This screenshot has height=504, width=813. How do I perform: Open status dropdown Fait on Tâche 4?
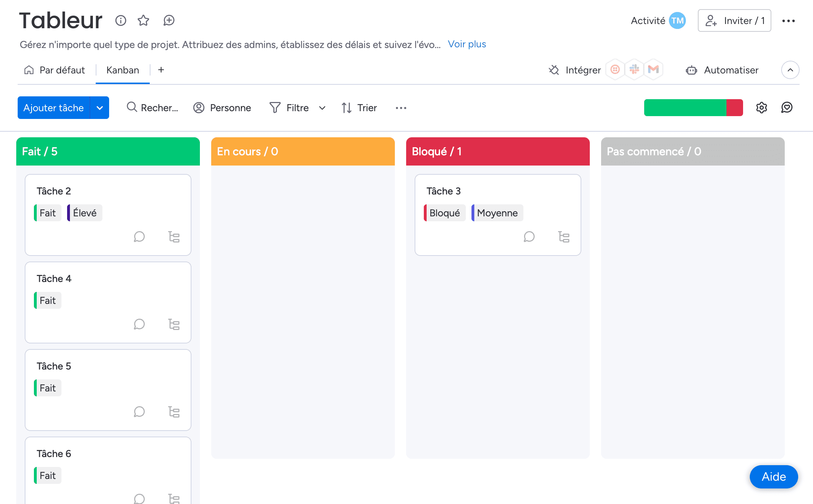tap(48, 300)
